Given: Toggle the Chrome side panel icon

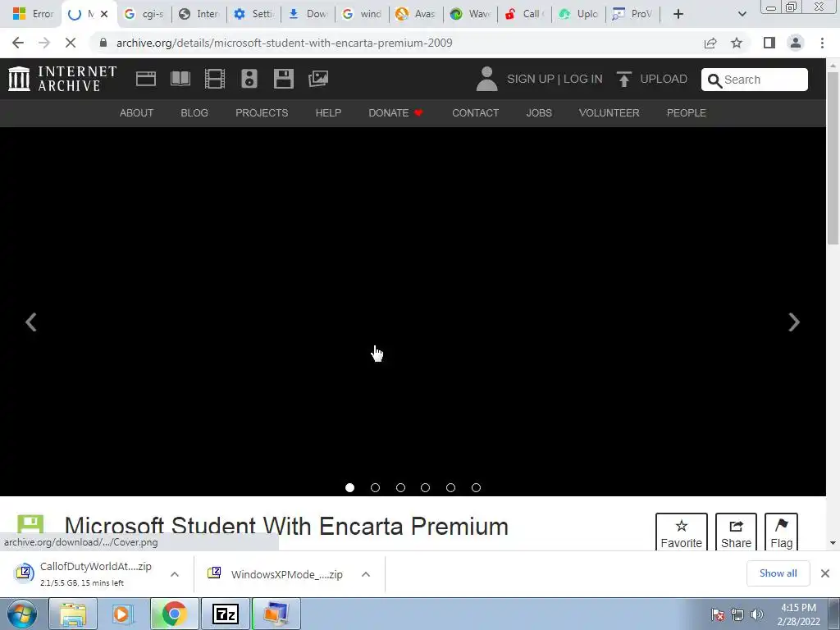Looking at the screenshot, I should (x=769, y=43).
